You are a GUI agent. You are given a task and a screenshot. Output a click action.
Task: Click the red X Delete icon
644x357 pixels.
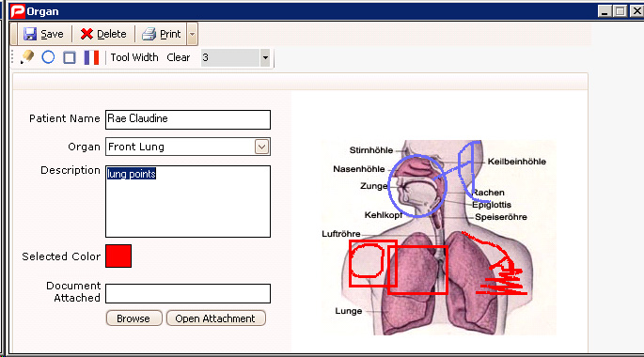tap(86, 34)
